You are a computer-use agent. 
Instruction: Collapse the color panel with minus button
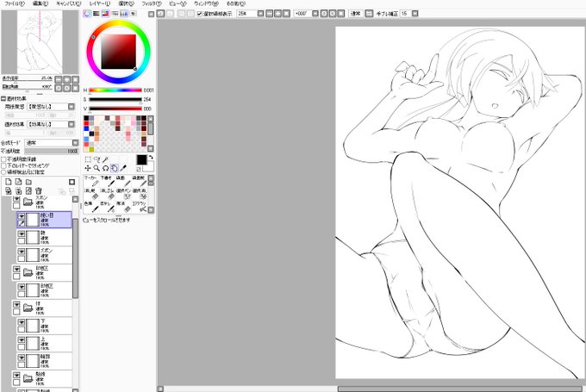point(151,14)
